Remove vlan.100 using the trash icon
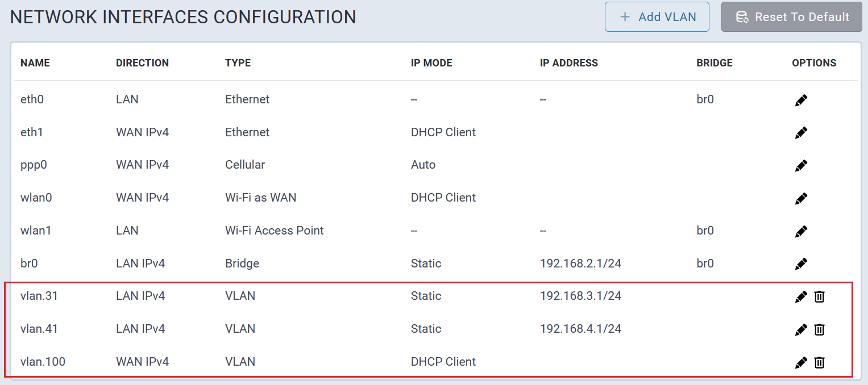This screenshot has height=385, width=868. 819,362
